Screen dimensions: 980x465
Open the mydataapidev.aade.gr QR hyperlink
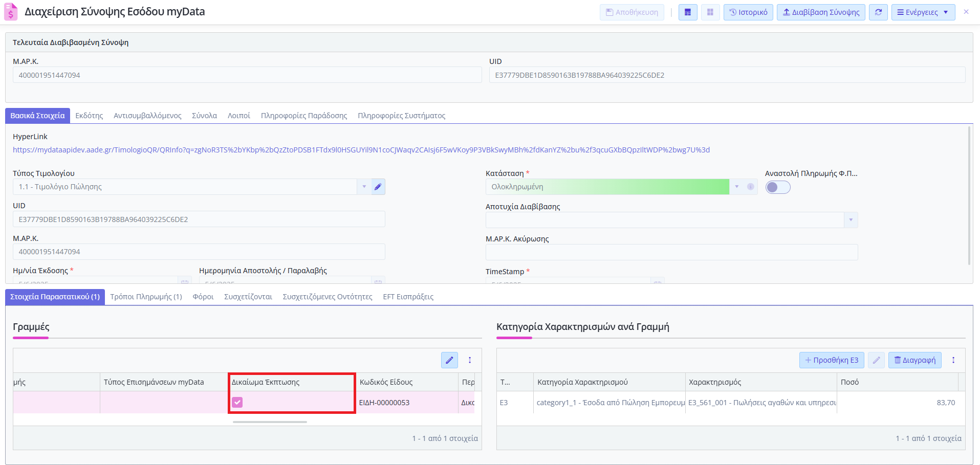[361, 150]
